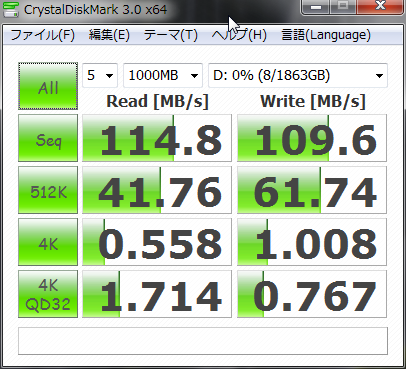Click the 512K read result 41.76

157,190
